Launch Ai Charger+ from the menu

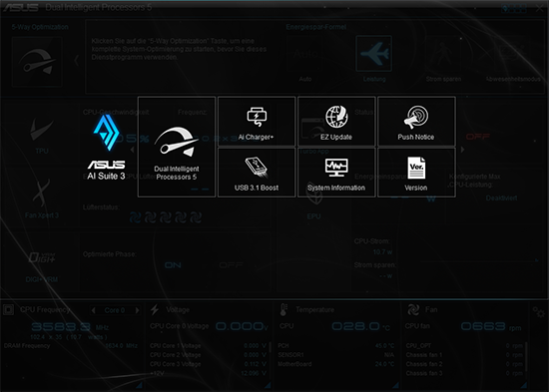point(257,122)
